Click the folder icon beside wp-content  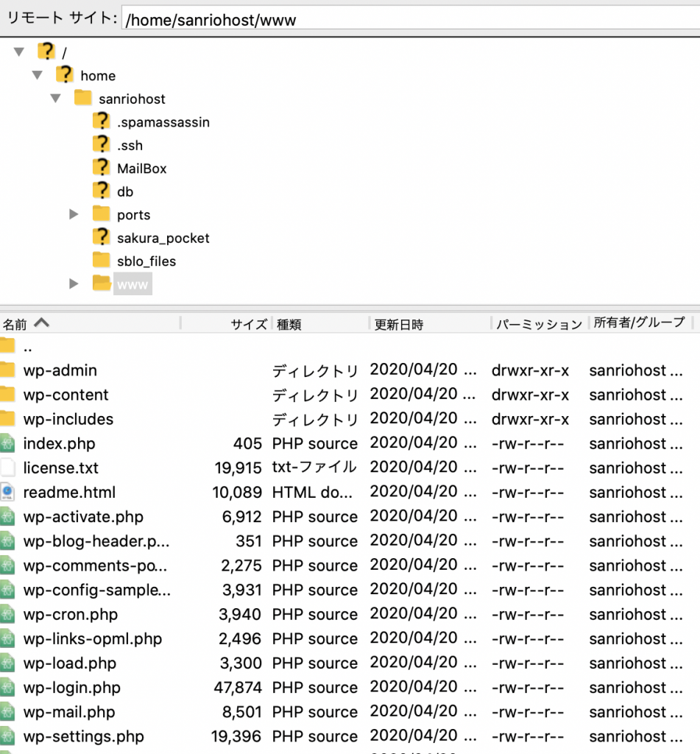coord(7,395)
